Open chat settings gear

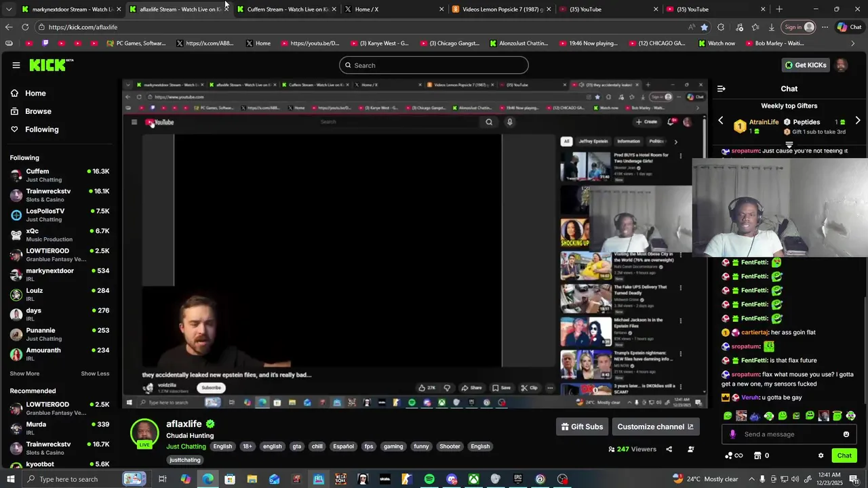(821, 455)
